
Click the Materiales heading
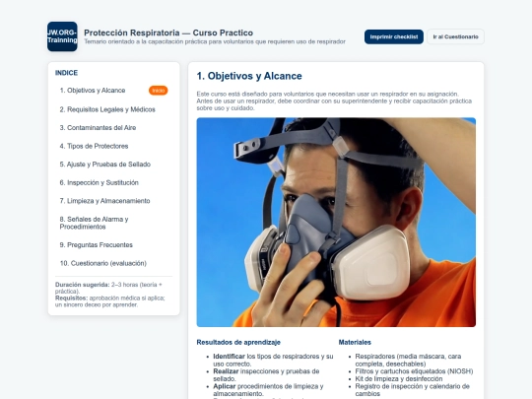355,342
